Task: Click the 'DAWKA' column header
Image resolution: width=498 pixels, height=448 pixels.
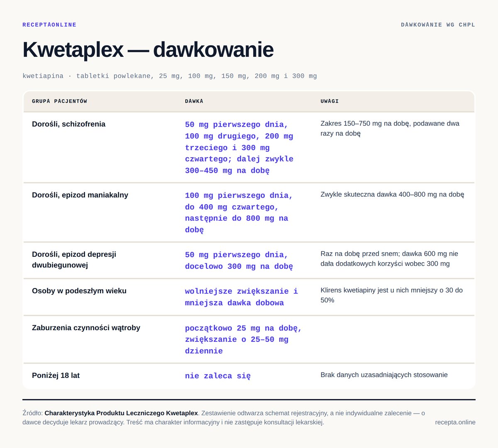Action: [194, 101]
